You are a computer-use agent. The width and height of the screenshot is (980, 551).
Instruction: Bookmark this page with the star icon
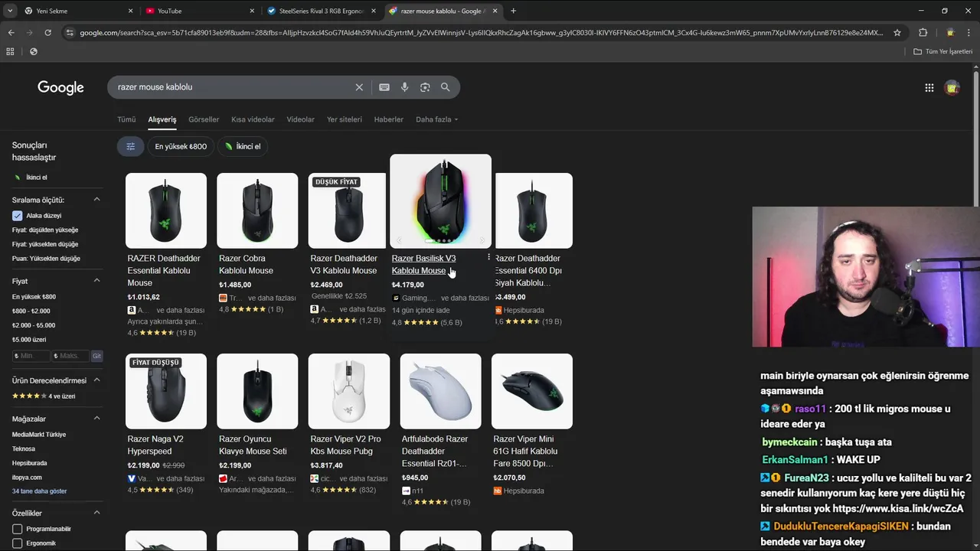[897, 33]
